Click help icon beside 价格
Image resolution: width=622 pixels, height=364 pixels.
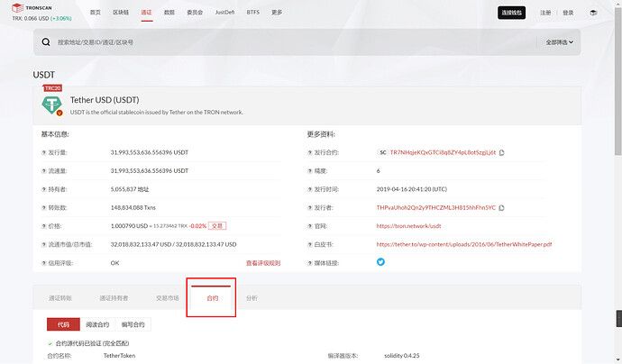[x=44, y=226]
